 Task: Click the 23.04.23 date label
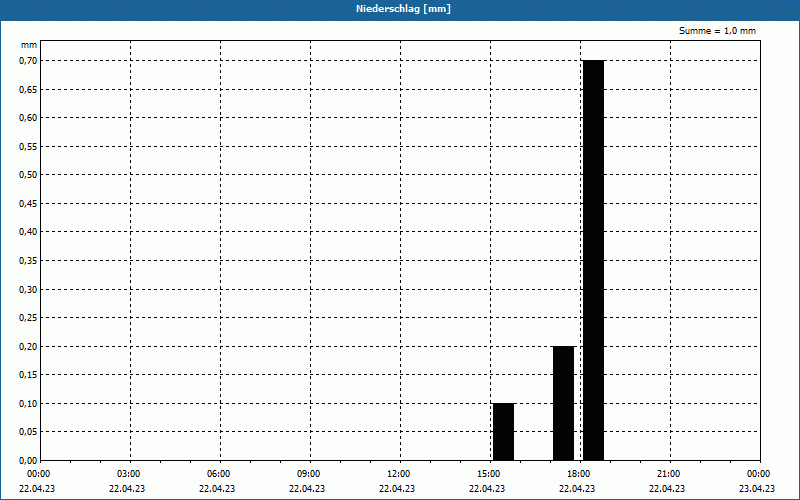pyautogui.click(x=757, y=489)
